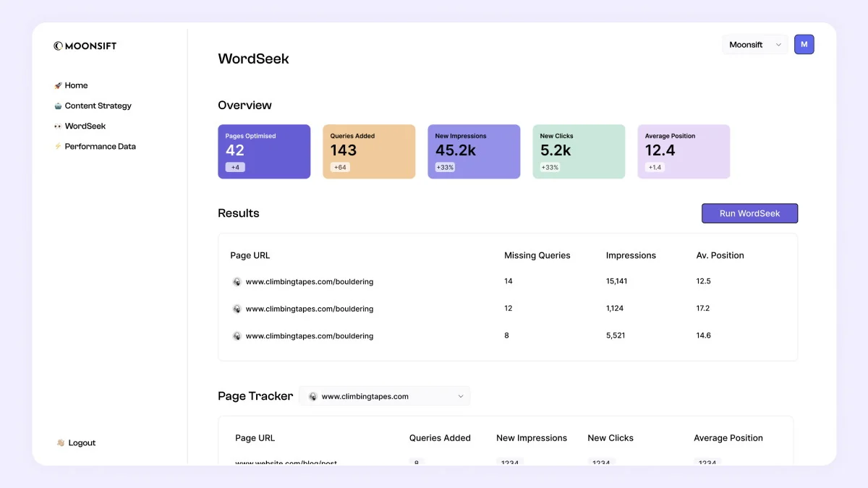Click the lightning icon beside Performance Data

[58, 146]
